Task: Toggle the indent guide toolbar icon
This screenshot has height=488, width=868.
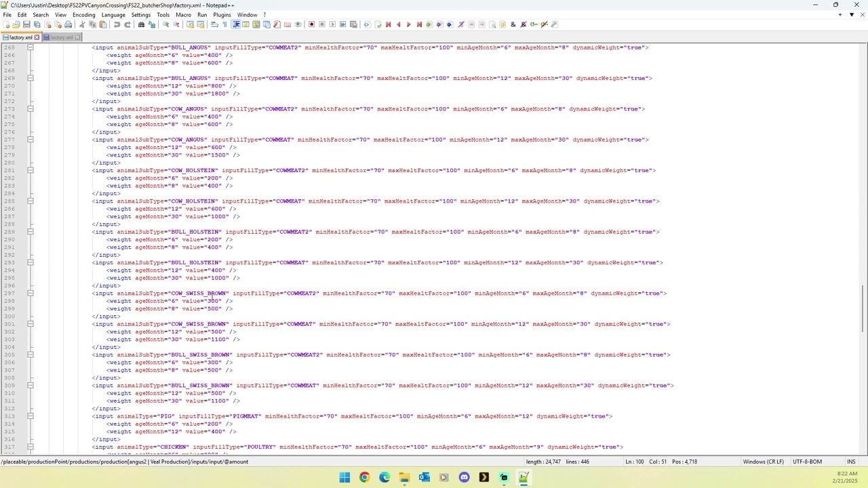Action: click(235, 24)
